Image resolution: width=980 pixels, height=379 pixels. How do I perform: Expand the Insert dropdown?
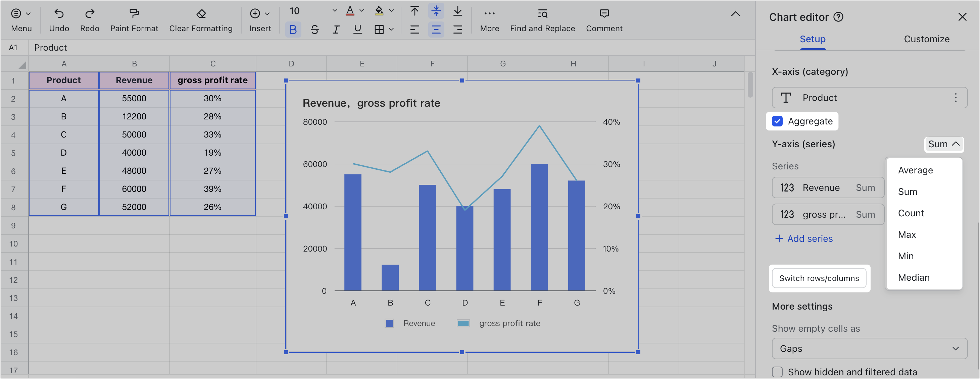point(267,14)
